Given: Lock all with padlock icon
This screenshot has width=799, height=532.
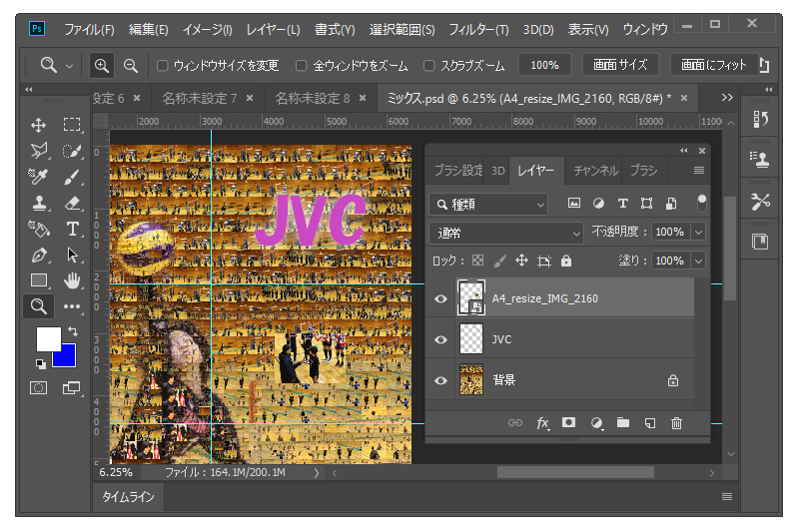Looking at the screenshot, I should pyautogui.click(x=566, y=261).
